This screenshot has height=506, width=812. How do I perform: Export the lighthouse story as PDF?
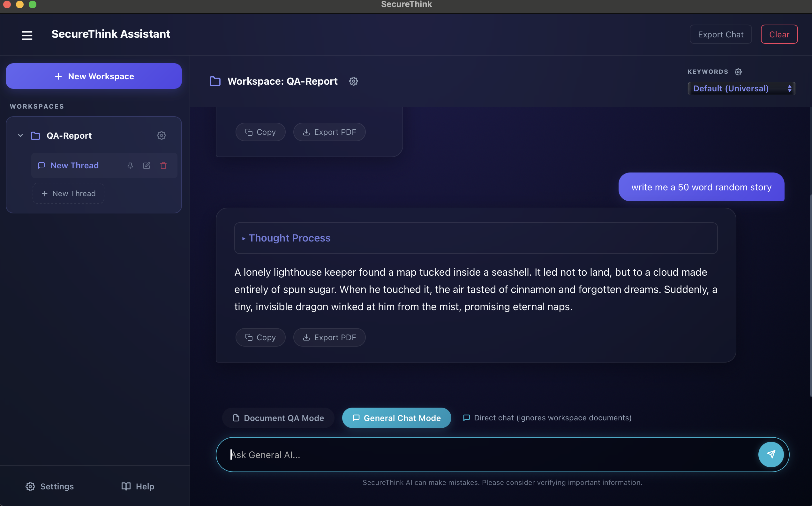coord(329,337)
